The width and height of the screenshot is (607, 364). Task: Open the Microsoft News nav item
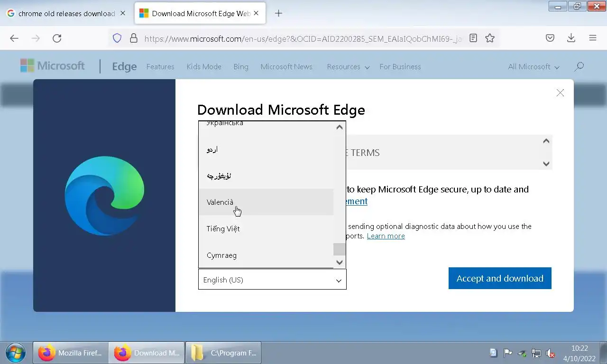286,67
